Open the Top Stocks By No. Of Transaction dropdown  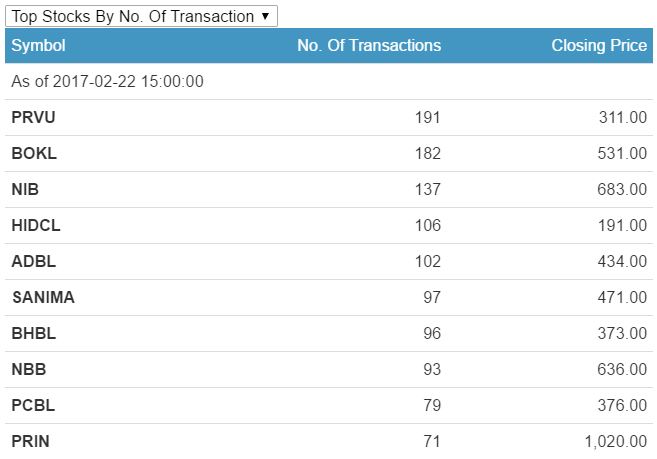(x=141, y=16)
